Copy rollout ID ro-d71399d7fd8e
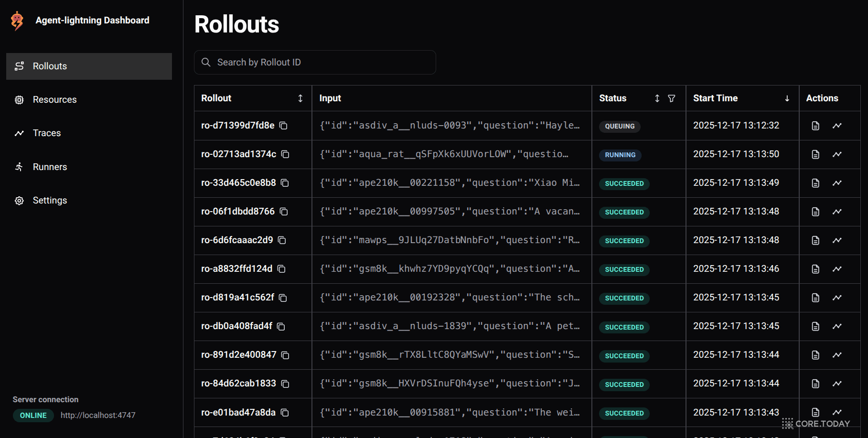Screen dimensions: 868x438 (x=283, y=126)
